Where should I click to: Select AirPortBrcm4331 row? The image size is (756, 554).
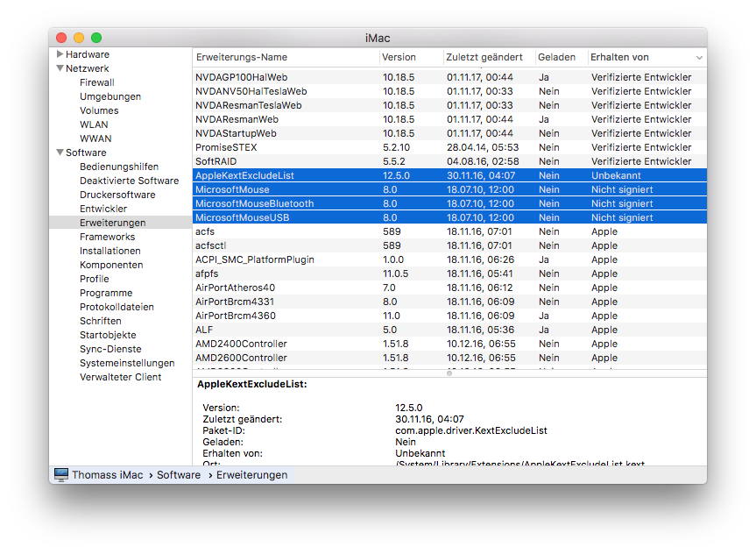click(449, 302)
